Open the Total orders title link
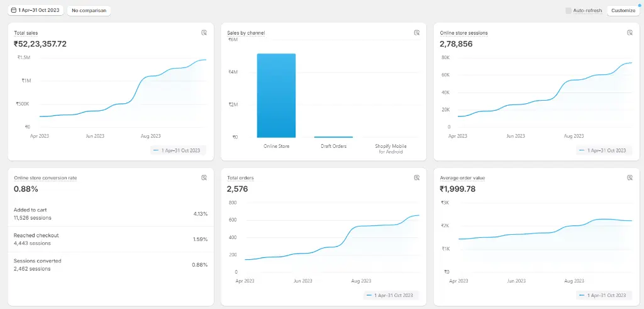644x309 pixels. (240, 178)
